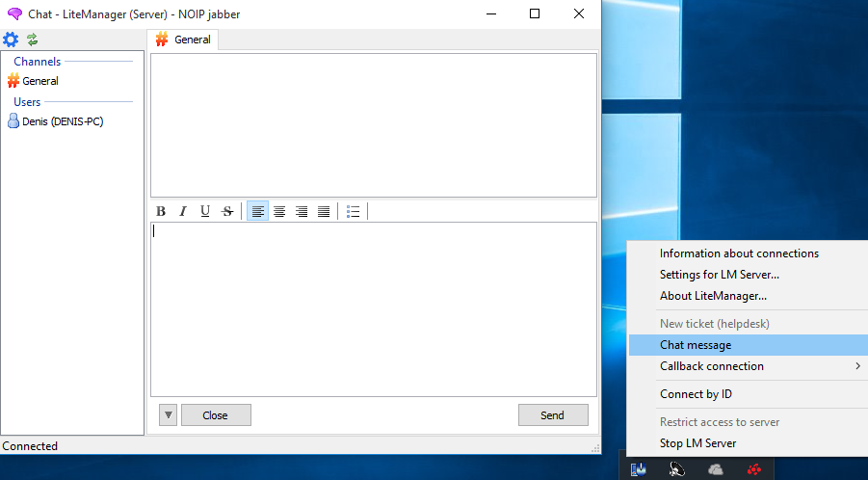The image size is (868, 480).
Task: Close the chat window with X
Action: 578,13
